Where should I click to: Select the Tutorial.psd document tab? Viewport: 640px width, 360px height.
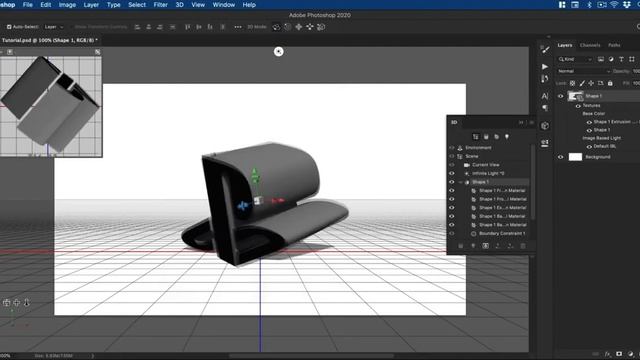click(50, 40)
